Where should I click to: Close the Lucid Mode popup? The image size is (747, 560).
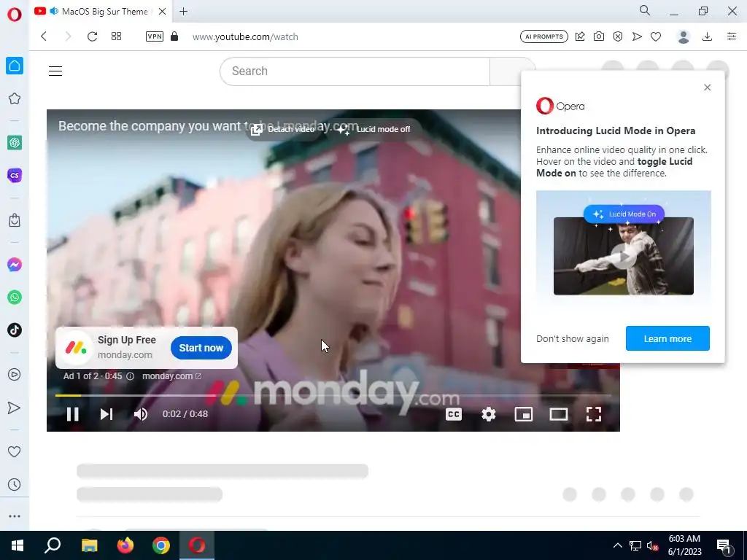click(x=708, y=87)
